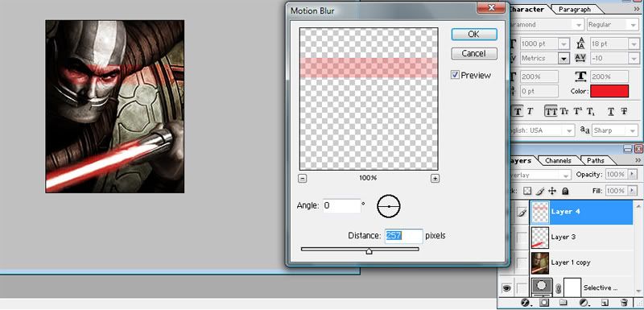The width and height of the screenshot is (644, 310).
Task: Open the layer blend mode dropdown
Action: coord(567,176)
